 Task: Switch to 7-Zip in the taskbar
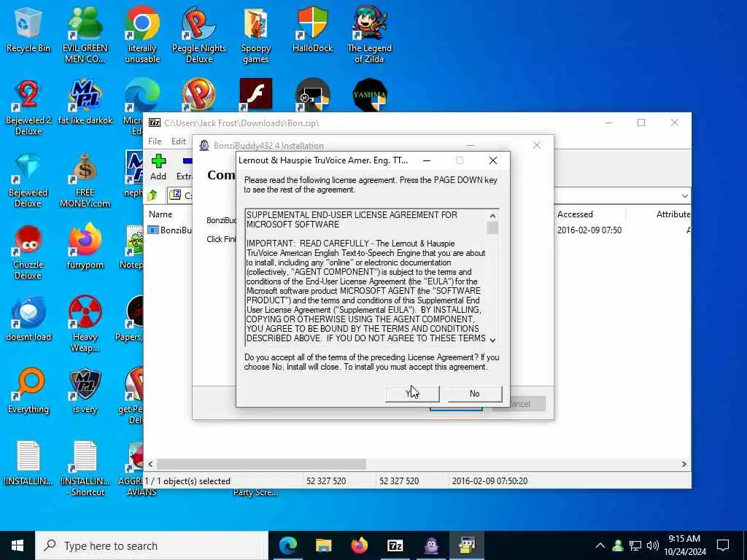395,545
